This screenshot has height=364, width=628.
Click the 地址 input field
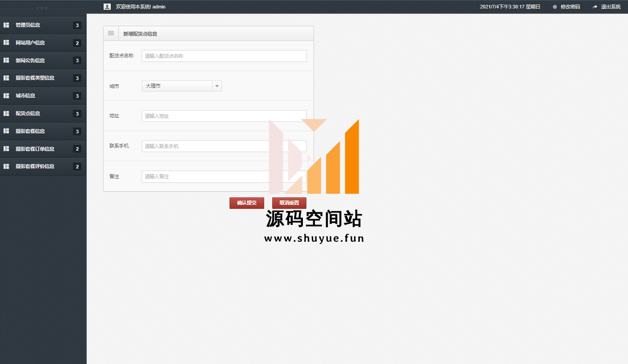[x=224, y=116]
